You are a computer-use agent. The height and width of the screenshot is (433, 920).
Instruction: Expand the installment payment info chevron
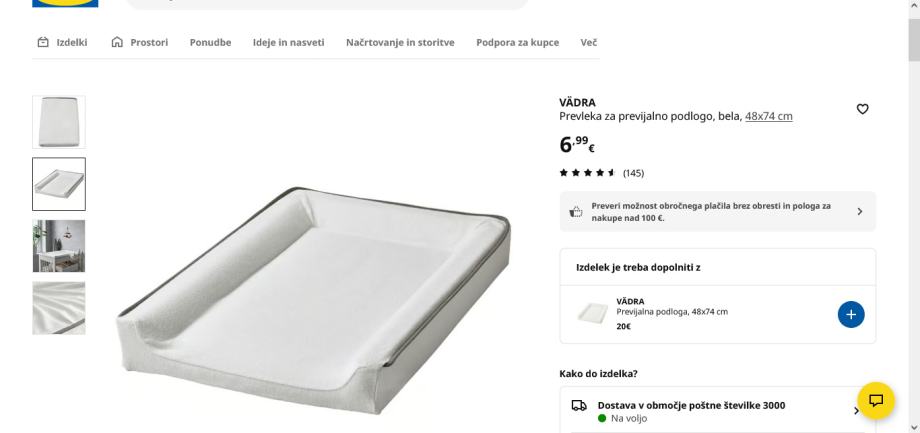click(x=860, y=211)
